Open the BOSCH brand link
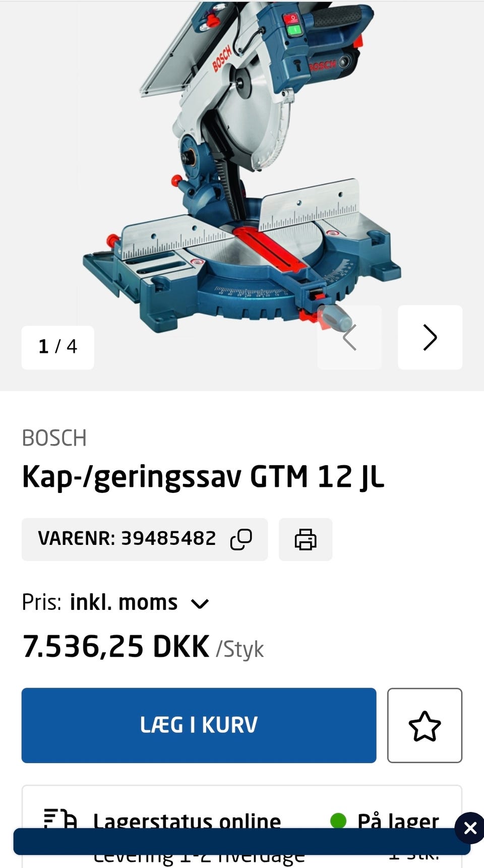Viewport: 484px width, 868px height. pos(54,438)
